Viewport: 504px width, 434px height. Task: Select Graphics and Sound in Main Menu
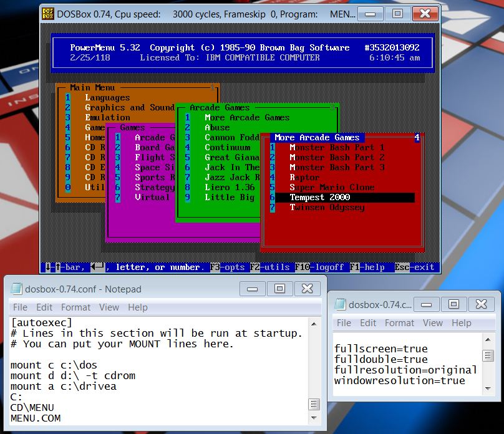pyautogui.click(x=130, y=108)
